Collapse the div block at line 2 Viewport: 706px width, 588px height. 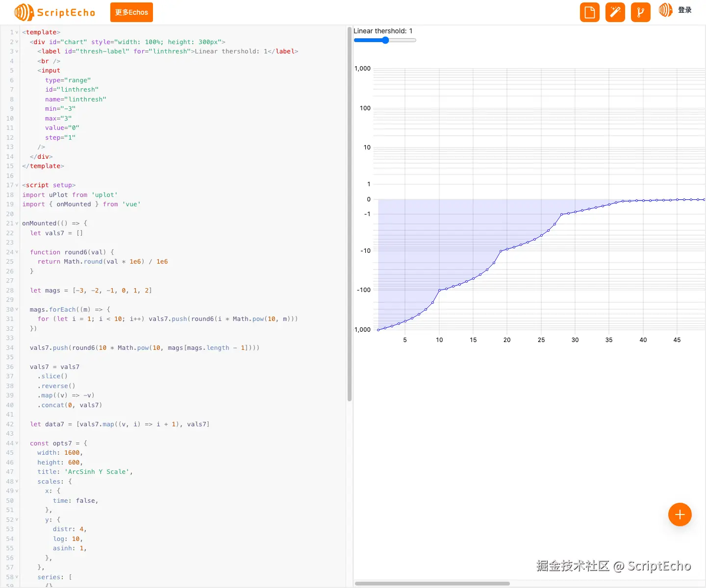(x=17, y=42)
